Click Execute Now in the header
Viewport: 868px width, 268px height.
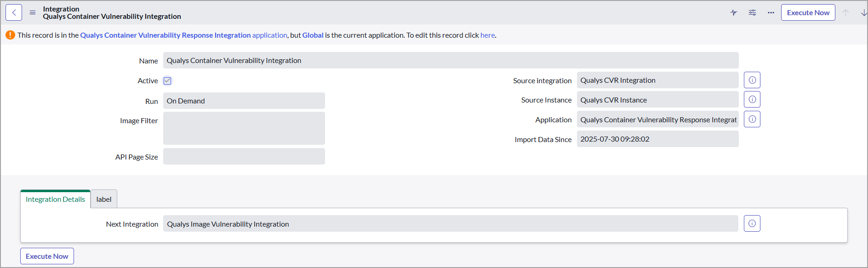808,12
